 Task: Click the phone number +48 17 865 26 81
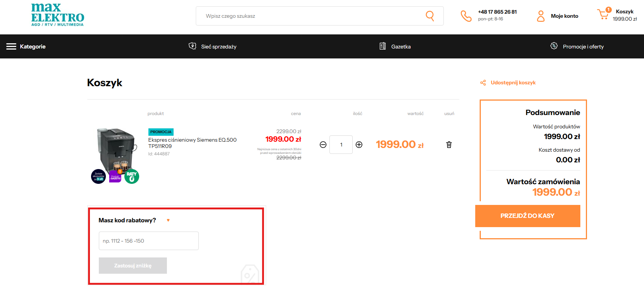pyautogui.click(x=497, y=12)
